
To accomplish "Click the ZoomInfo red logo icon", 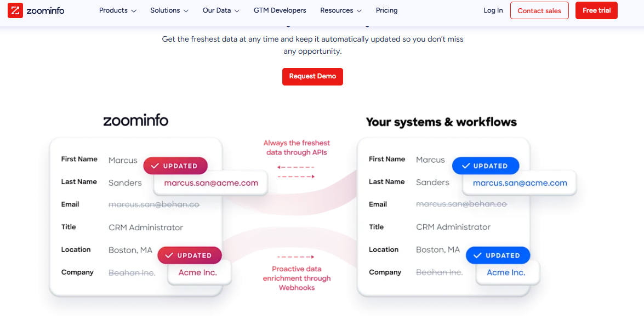I will [15, 10].
